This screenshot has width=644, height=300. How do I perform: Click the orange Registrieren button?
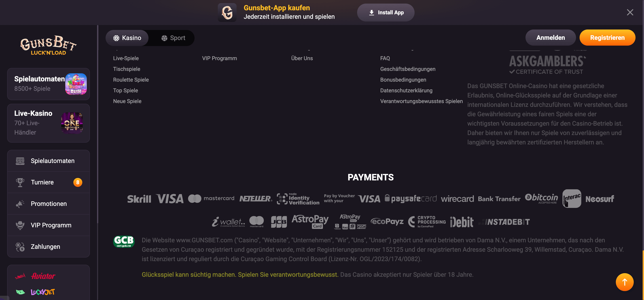pos(607,38)
